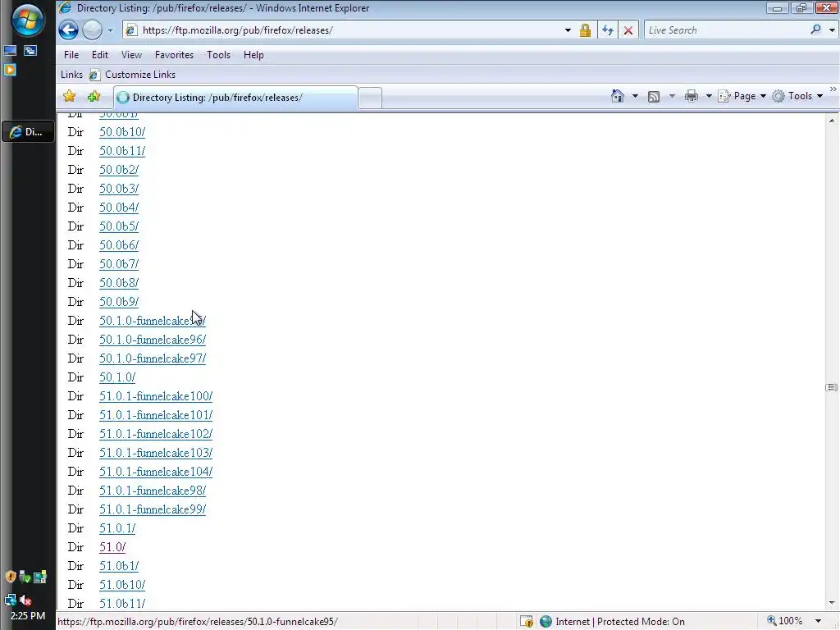Expand the Home button dropdown arrow
Image resolution: width=840 pixels, height=630 pixels.
pyautogui.click(x=635, y=97)
